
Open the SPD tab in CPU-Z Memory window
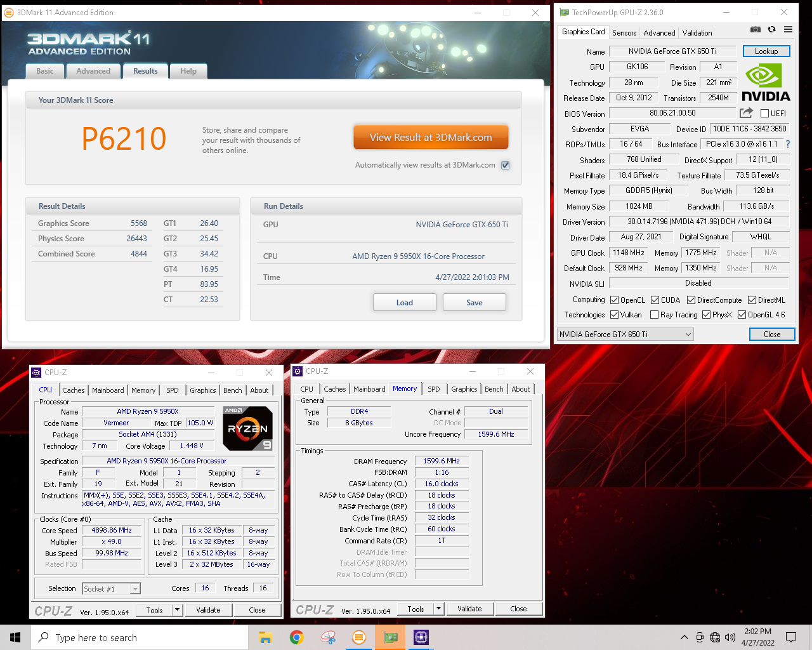tap(434, 389)
